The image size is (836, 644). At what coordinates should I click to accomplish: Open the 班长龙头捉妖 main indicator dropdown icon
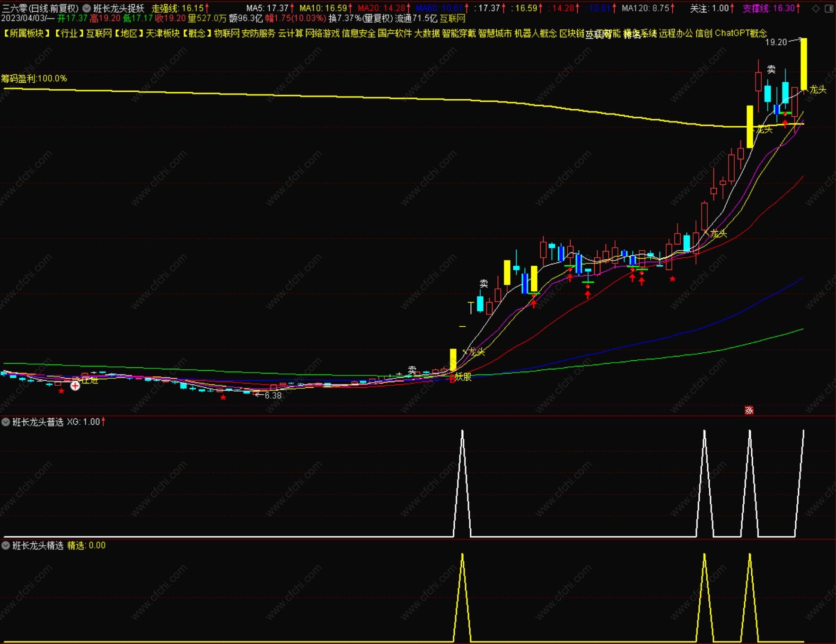87,8
